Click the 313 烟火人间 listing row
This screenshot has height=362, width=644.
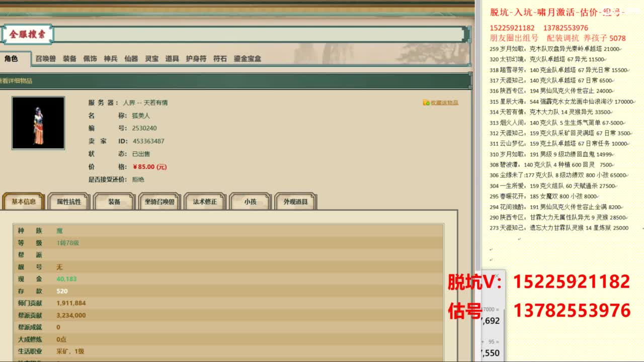[x=557, y=123]
